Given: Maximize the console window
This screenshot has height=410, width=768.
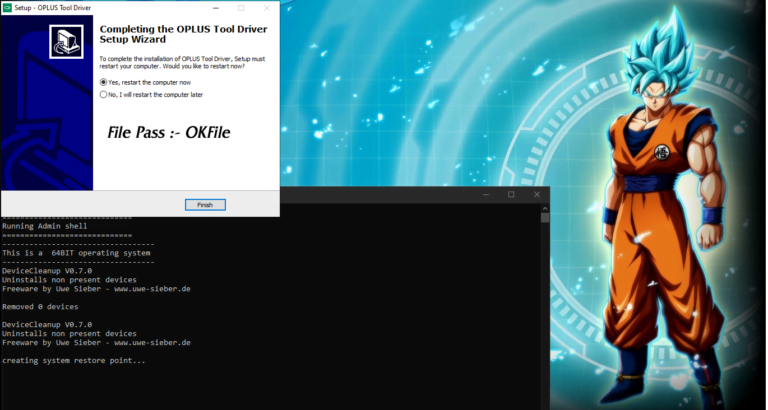Looking at the screenshot, I should click(x=511, y=194).
